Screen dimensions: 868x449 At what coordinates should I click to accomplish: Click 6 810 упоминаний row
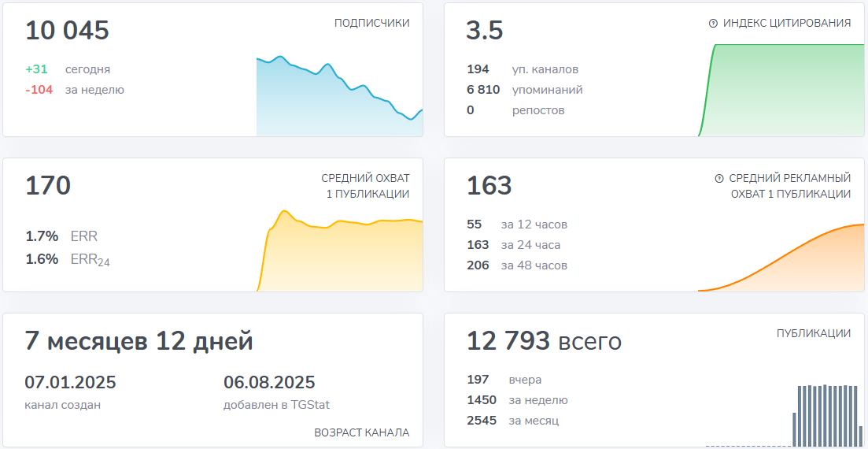click(x=525, y=90)
